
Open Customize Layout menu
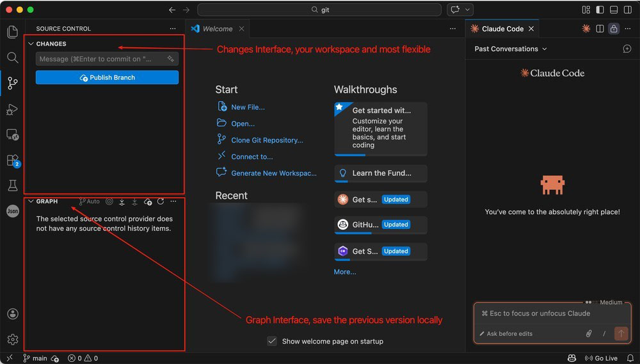click(586, 10)
